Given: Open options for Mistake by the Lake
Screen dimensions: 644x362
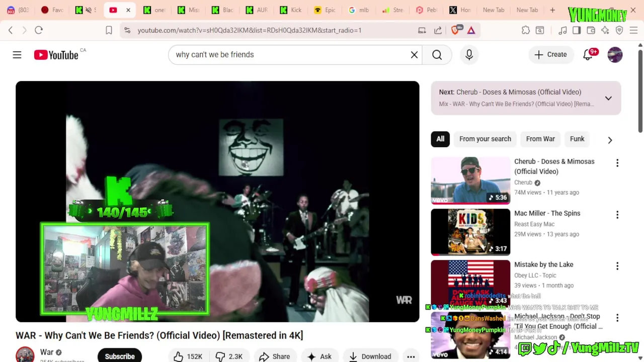Looking at the screenshot, I should click(617, 266).
